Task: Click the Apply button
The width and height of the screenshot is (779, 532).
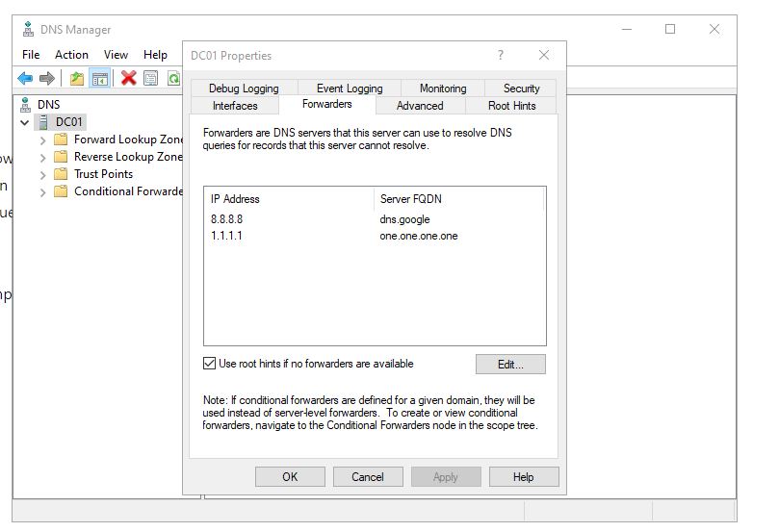Action: (446, 477)
